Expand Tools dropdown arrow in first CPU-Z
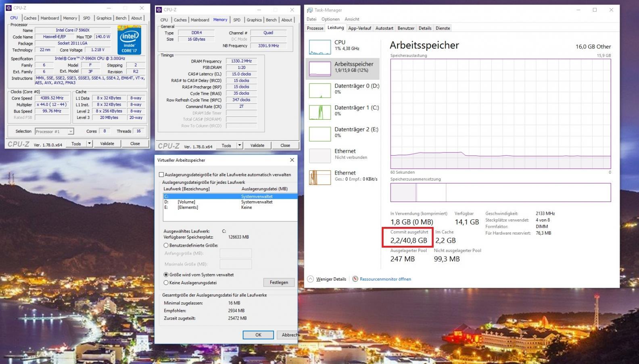The width and height of the screenshot is (639, 364). point(90,144)
